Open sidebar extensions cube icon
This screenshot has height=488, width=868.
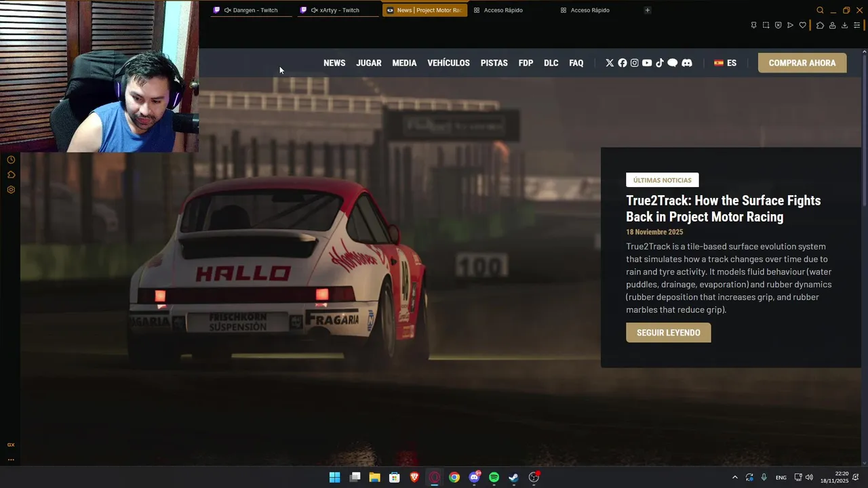[11, 175]
